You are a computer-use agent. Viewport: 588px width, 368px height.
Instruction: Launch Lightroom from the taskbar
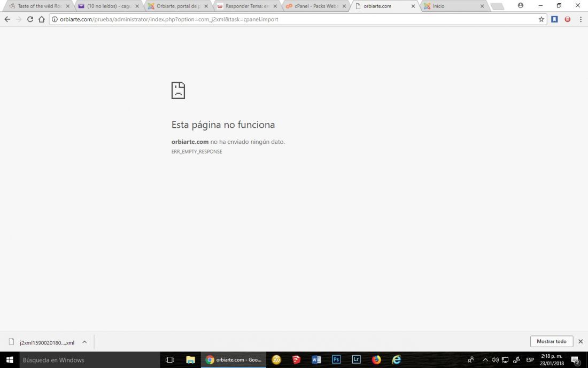[x=356, y=360]
